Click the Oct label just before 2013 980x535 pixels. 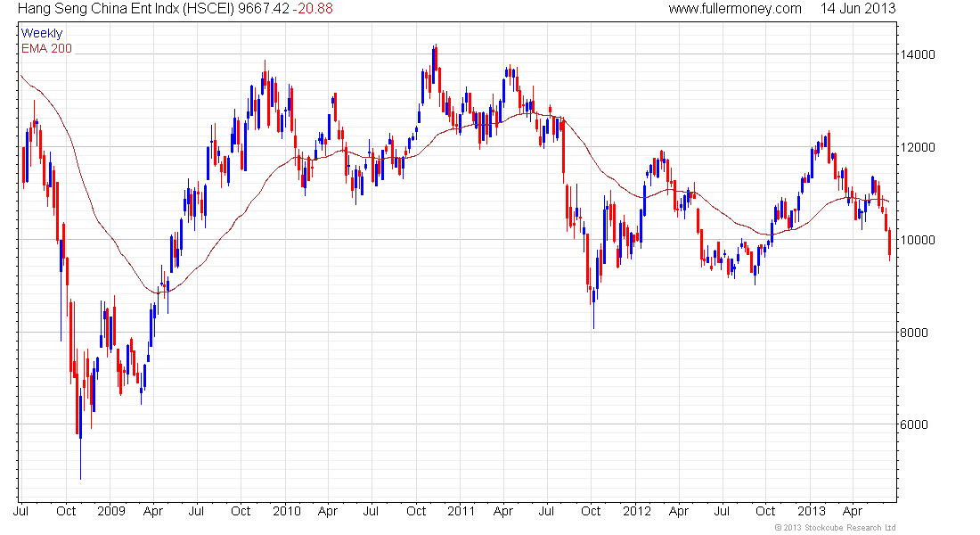click(x=765, y=511)
